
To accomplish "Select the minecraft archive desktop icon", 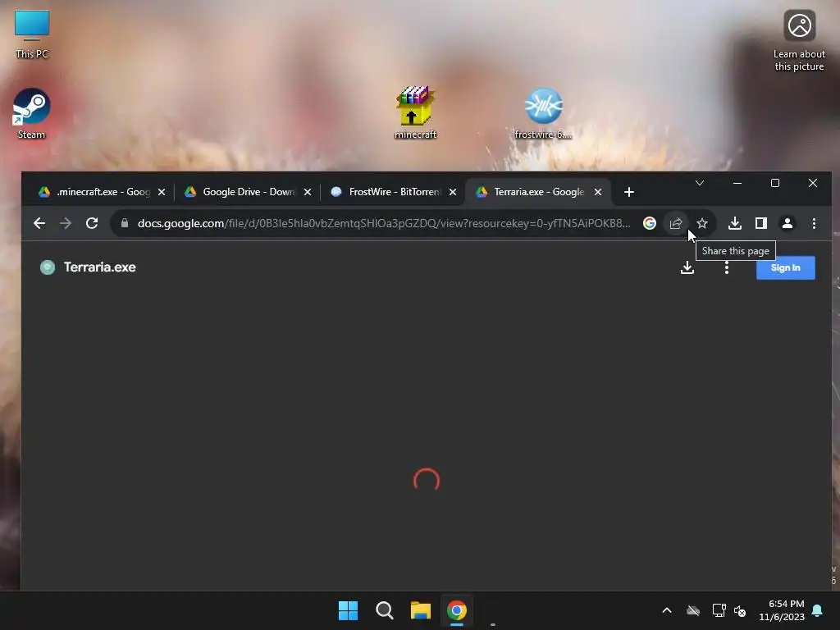I will pos(415,112).
